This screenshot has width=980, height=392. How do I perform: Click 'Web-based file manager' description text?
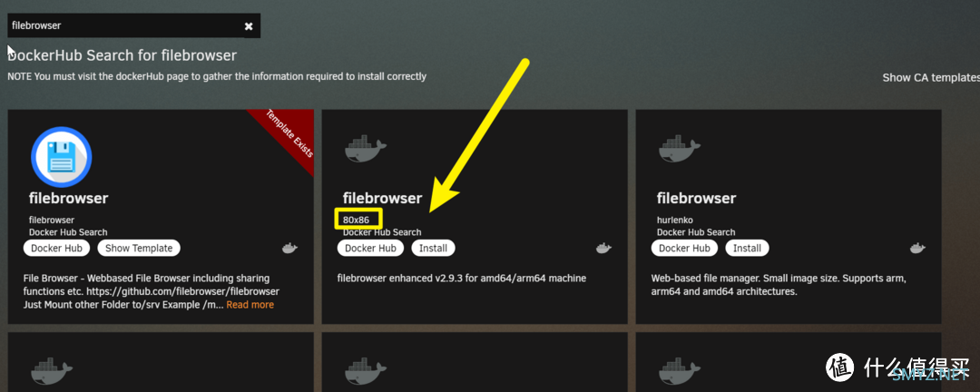click(x=779, y=284)
